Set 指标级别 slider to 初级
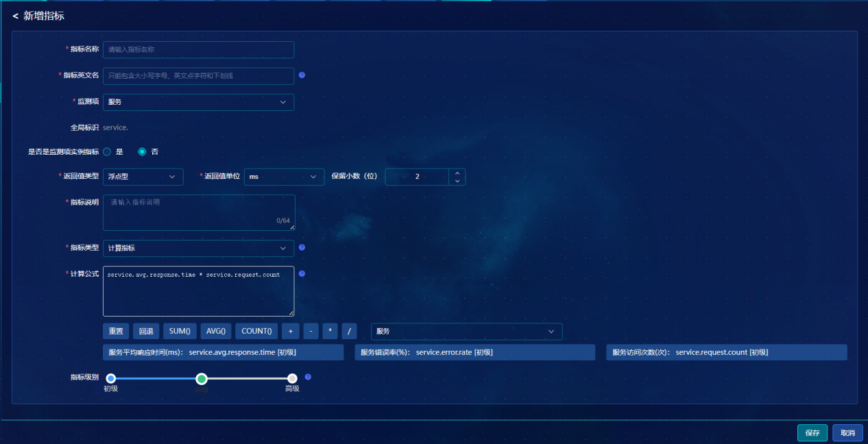868x444 pixels. [x=111, y=378]
